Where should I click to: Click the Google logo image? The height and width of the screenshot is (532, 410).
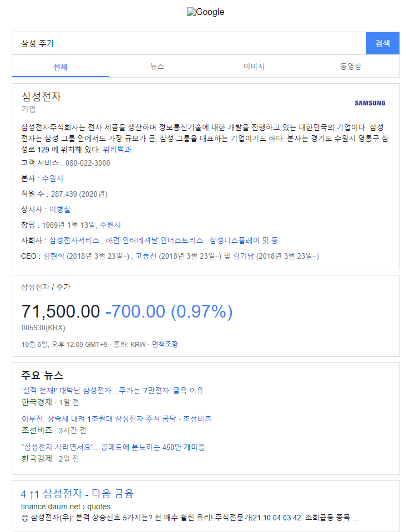point(205,12)
